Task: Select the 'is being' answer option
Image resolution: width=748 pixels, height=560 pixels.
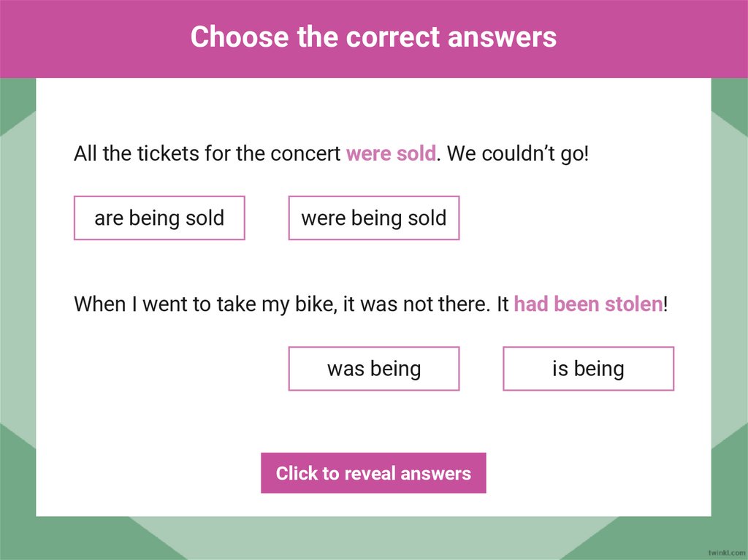Action: tap(588, 369)
